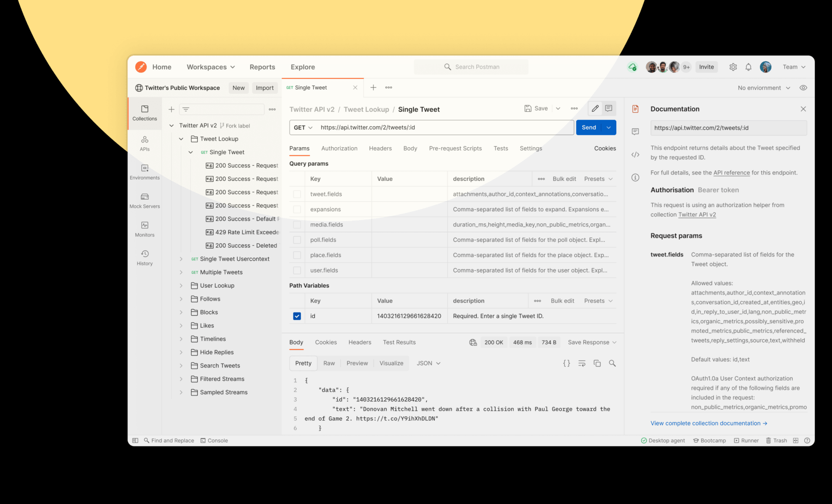The height and width of the screenshot is (504, 832).
Task: Open the GET method dropdown
Action: click(303, 127)
